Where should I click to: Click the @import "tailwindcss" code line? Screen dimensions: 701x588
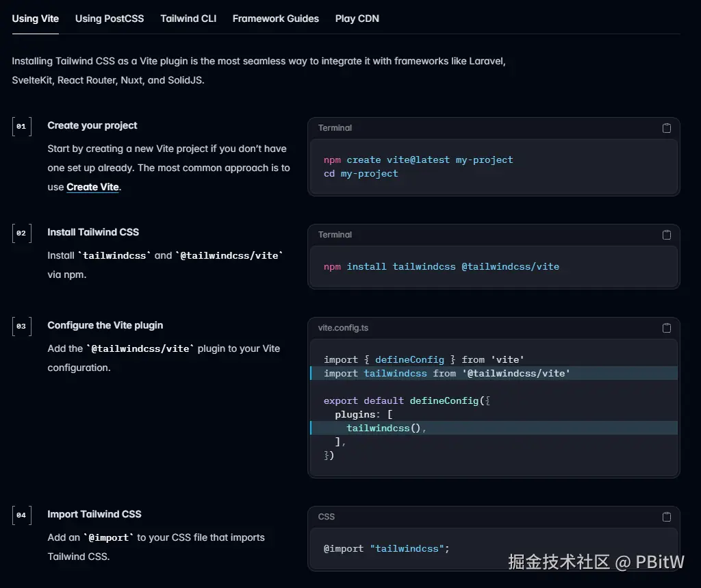[x=386, y=548]
